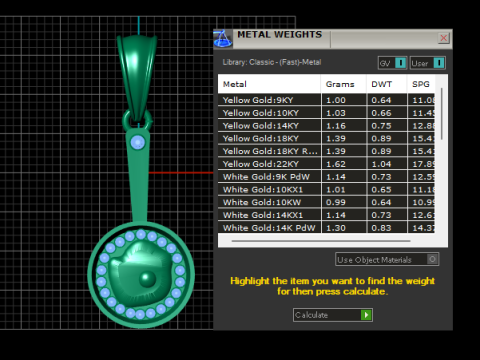Viewport: 480px width, 360px height.
Task: Select the Yellow Gold:9KY row
Action: coord(326,100)
